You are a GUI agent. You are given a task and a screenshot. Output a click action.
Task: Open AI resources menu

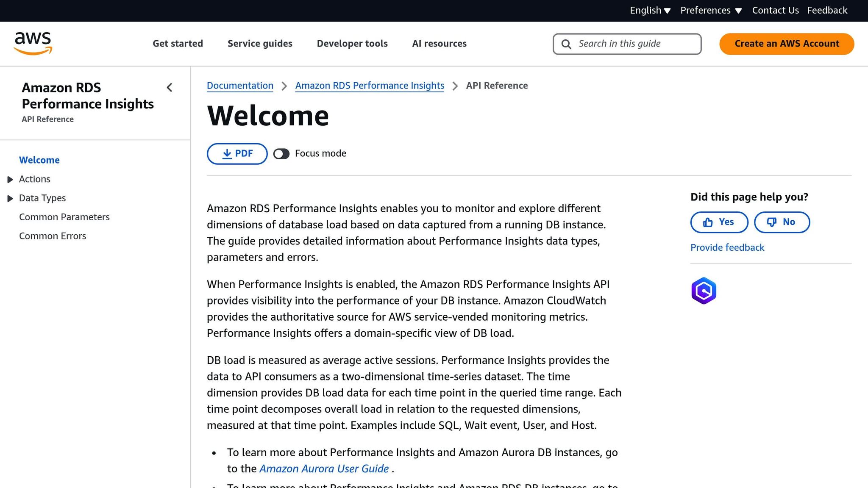(440, 44)
